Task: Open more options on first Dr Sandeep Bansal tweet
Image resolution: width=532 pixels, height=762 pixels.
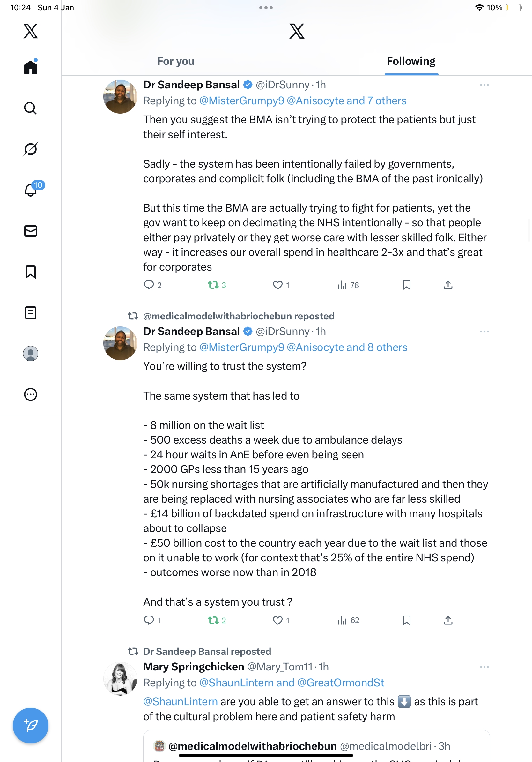Action: point(484,85)
